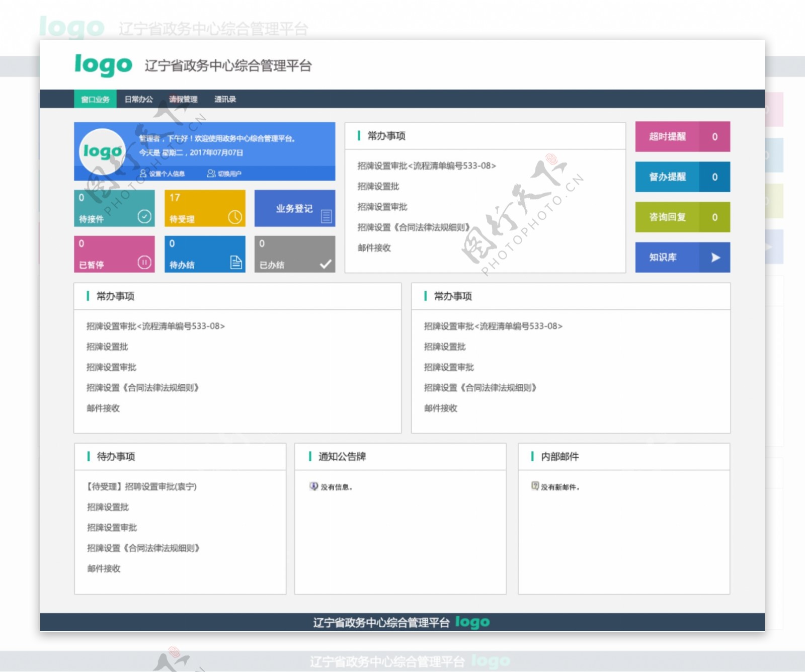This screenshot has height=672, width=805.
Task: Open 招牌设置批 in 待办事项 panel
Action: [x=108, y=507]
